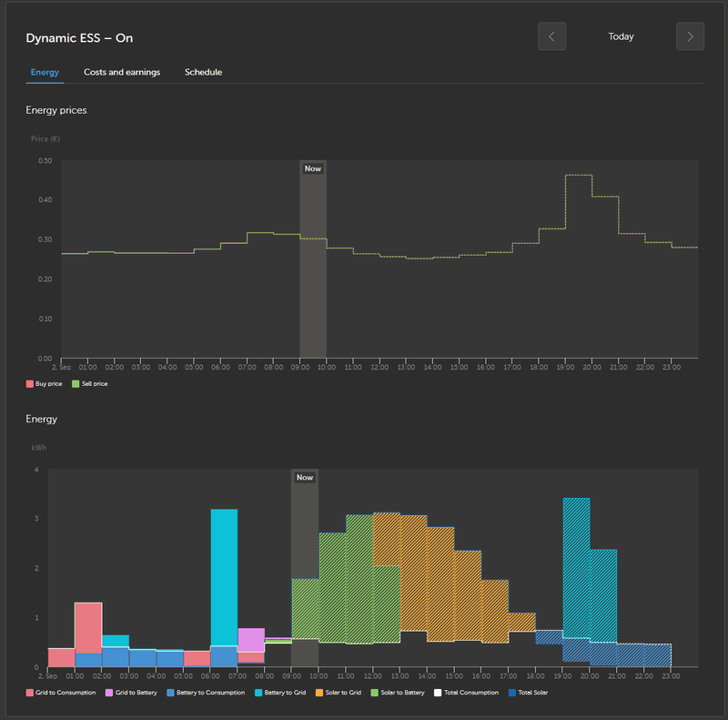Screen dimensions: 728x720
Task: Toggle Total Solar legend item
Action: click(529, 692)
